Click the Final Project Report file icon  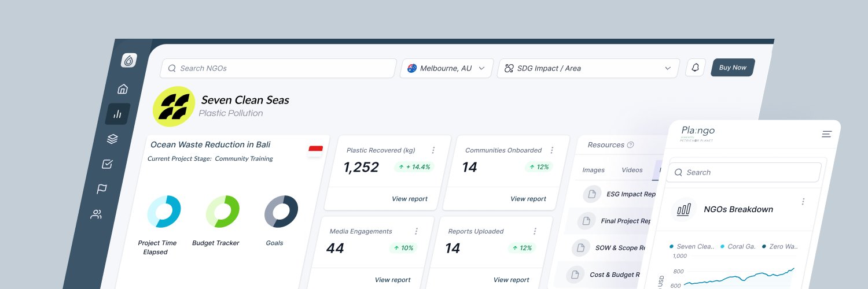(586, 221)
